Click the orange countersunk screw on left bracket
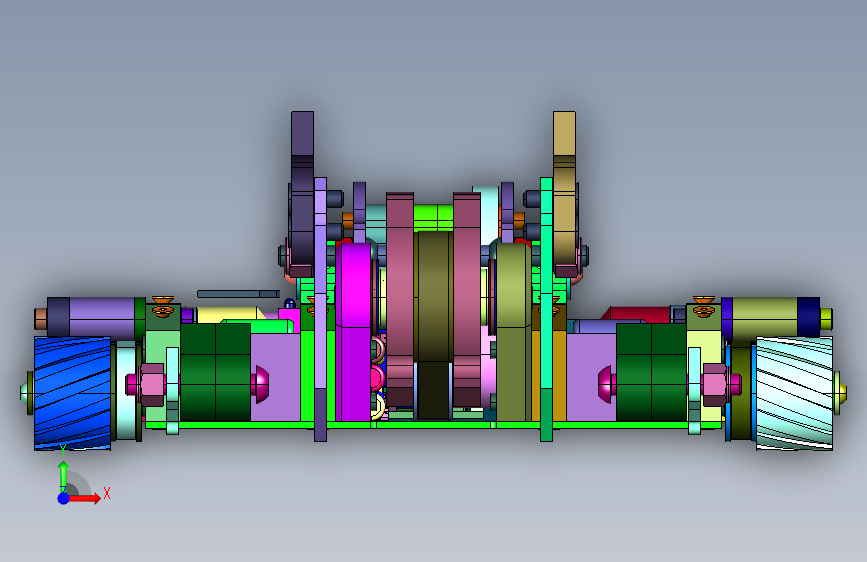This screenshot has width=867, height=562. [x=163, y=307]
